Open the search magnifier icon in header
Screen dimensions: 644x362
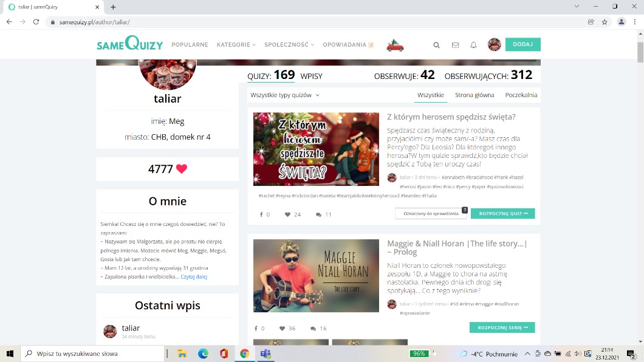[x=436, y=45]
